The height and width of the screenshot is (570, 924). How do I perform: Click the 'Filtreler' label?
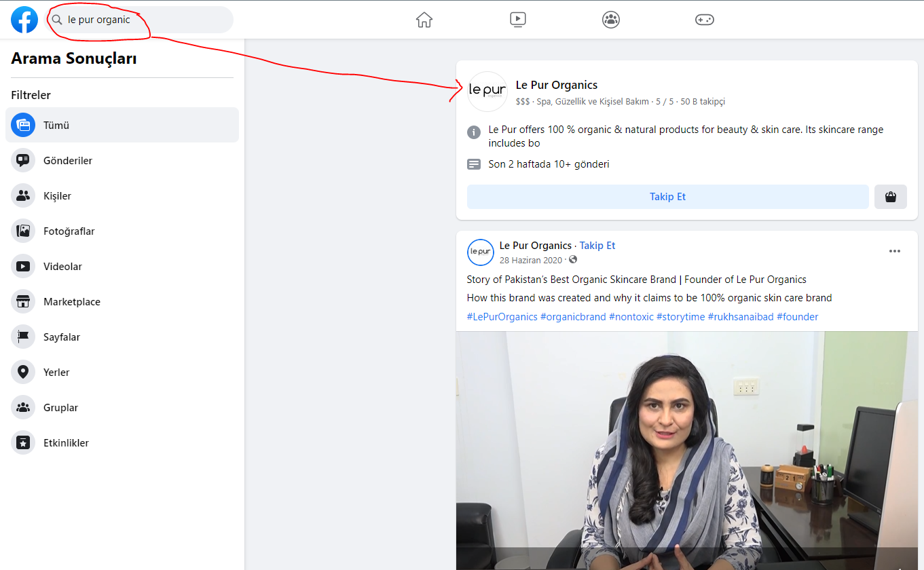coord(31,95)
